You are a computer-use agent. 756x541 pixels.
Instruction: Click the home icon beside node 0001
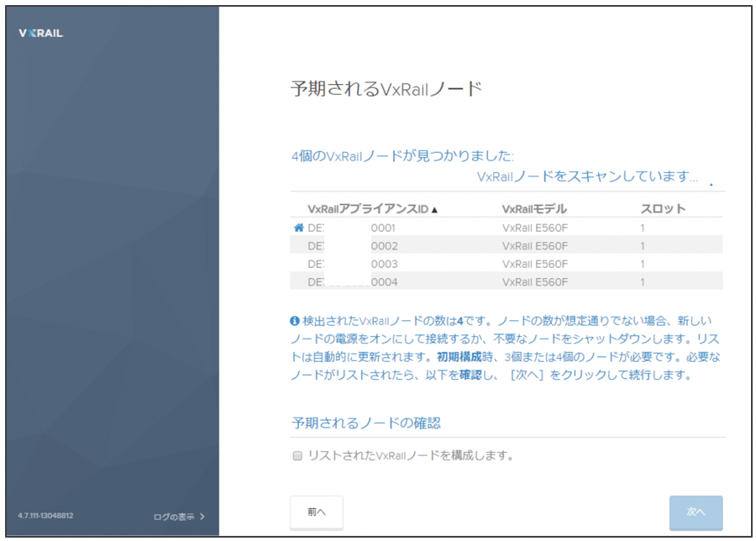click(x=299, y=228)
